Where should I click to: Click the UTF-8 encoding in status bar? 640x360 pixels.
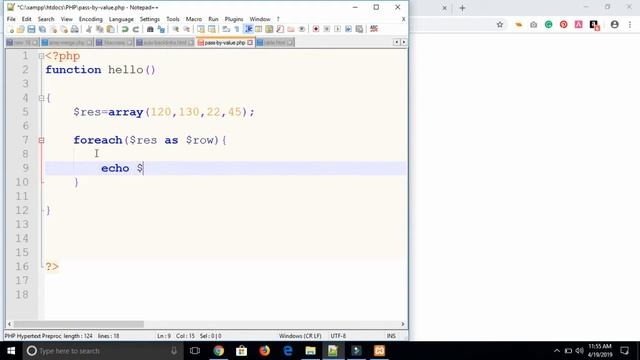338,336
